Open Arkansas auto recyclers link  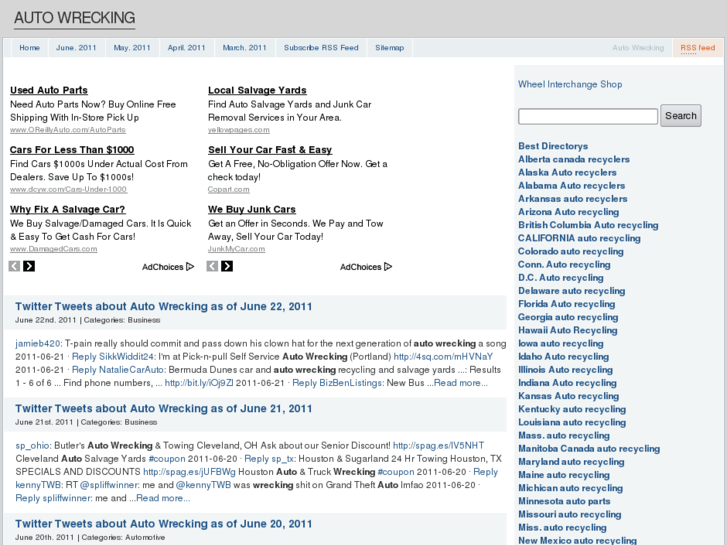coord(573,199)
